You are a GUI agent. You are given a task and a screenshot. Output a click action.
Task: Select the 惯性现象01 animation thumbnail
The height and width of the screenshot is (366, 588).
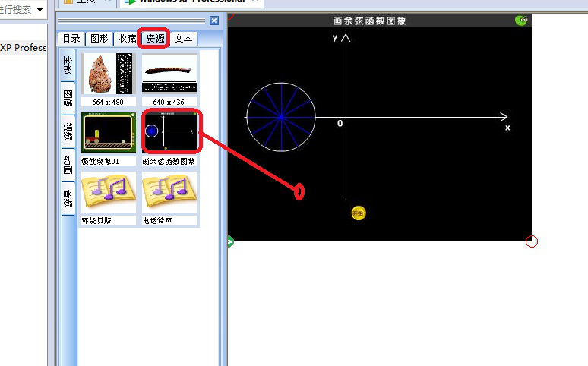pyautogui.click(x=109, y=132)
